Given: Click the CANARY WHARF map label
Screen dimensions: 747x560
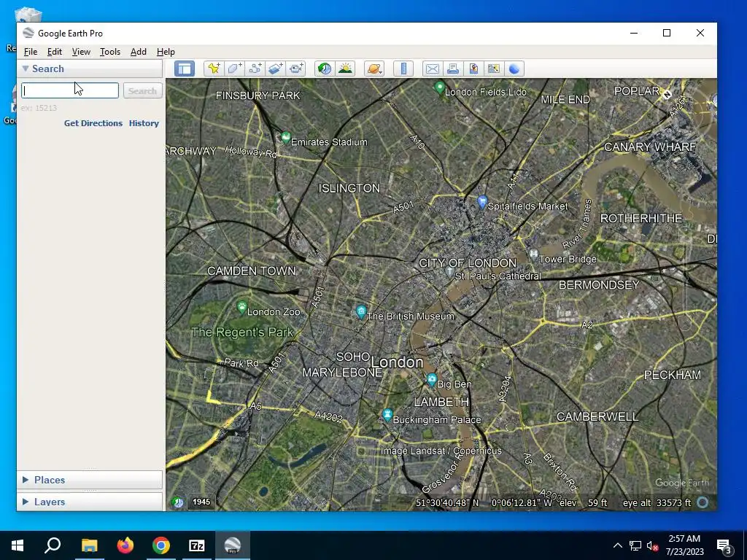Looking at the screenshot, I should 650,147.
